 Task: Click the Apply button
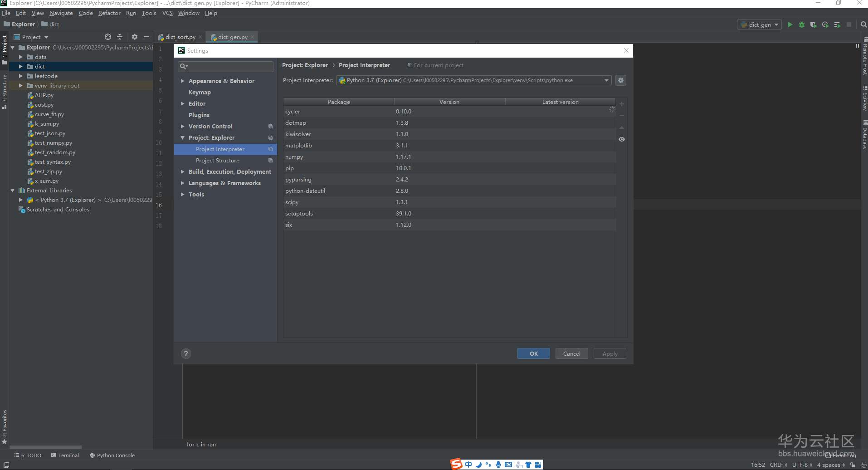coord(610,353)
